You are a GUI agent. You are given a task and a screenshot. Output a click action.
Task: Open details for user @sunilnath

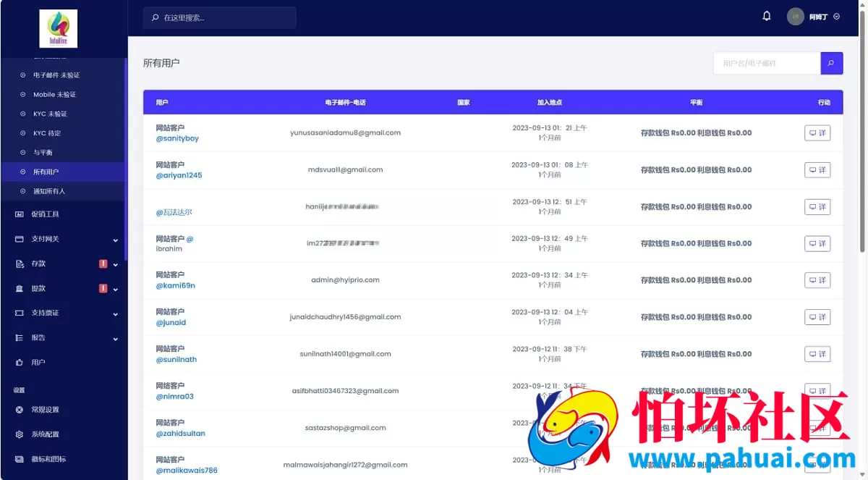tap(817, 354)
